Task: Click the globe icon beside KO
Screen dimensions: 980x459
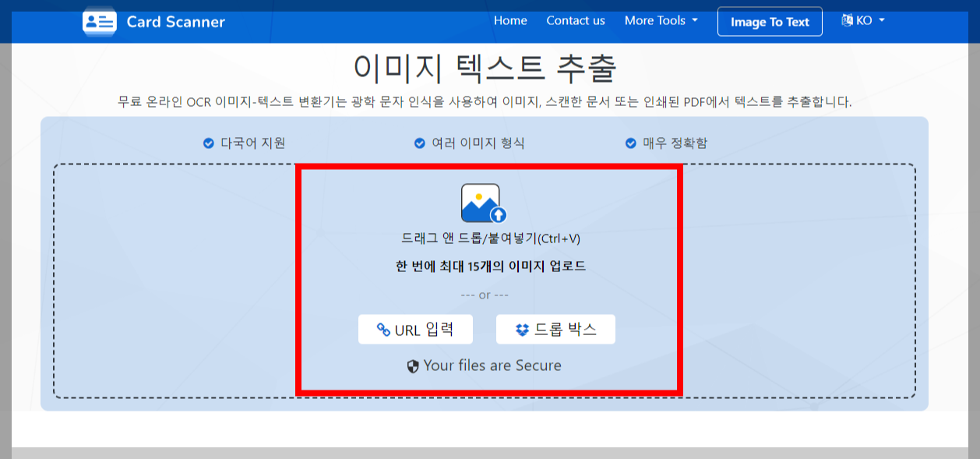Action: (847, 20)
